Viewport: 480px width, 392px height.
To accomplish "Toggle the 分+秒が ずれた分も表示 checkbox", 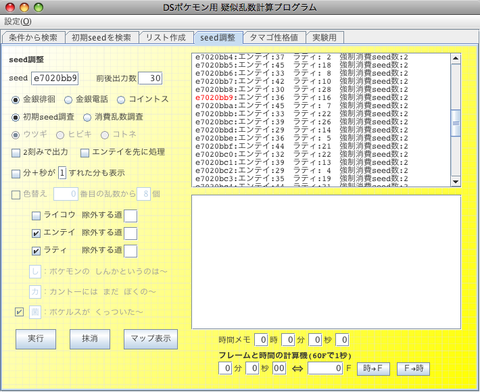I will tap(16, 174).
